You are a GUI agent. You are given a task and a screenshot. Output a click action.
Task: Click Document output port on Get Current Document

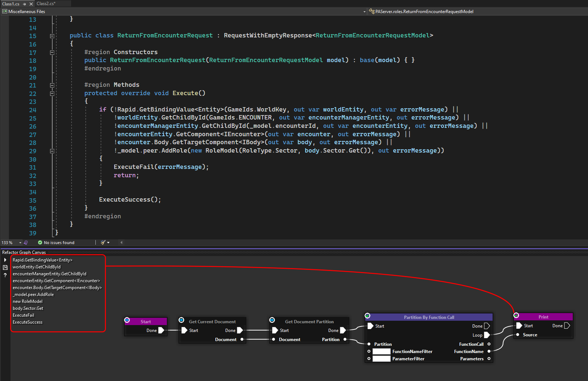pyautogui.click(x=242, y=340)
